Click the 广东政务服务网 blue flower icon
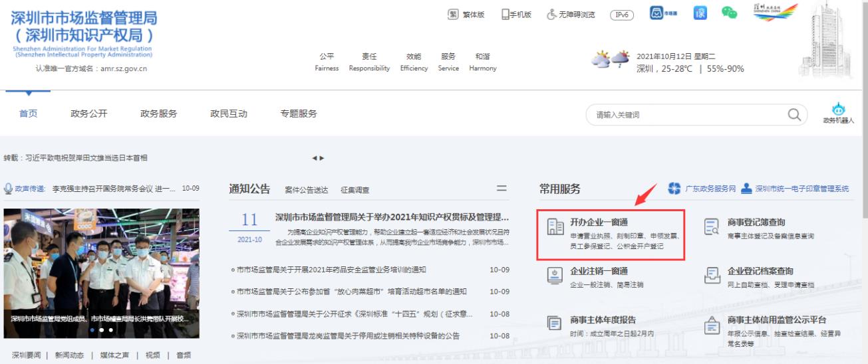868x364 pixels. (x=674, y=189)
